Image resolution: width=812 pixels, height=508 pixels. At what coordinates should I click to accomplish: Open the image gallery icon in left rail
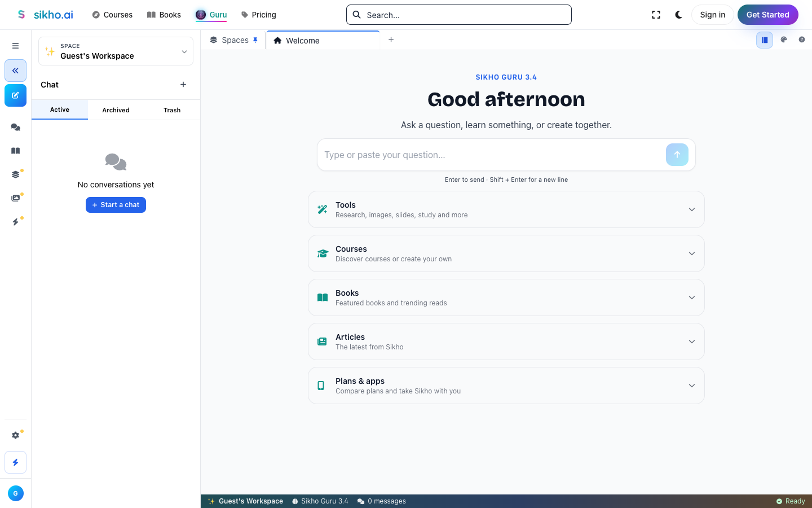(15, 198)
